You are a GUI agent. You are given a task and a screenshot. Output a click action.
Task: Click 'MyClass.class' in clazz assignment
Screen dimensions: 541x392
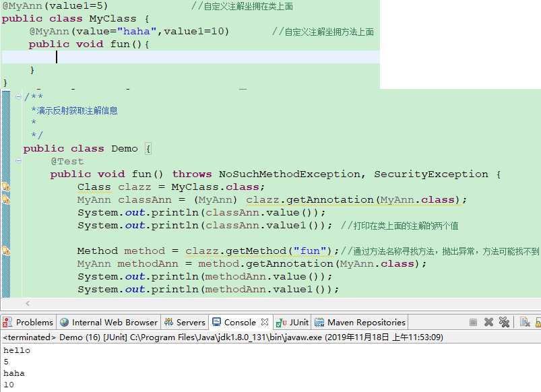pos(215,187)
